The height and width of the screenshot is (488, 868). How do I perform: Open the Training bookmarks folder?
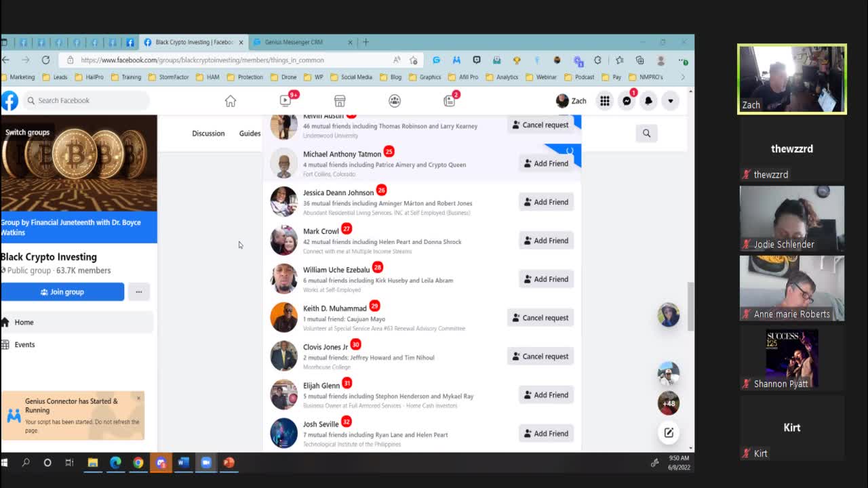pos(125,77)
